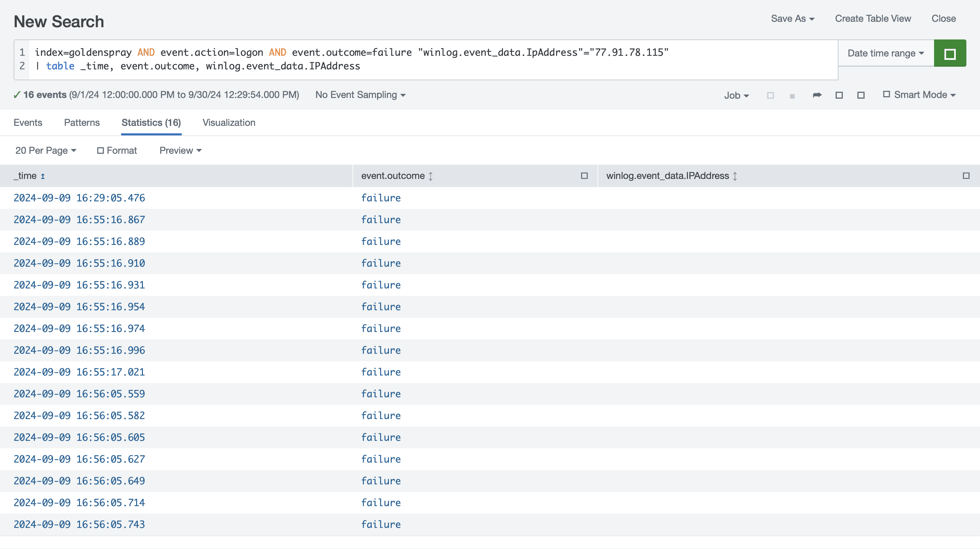The width and height of the screenshot is (980, 549).
Task: Switch to the Visualization tab
Action: [x=229, y=122]
